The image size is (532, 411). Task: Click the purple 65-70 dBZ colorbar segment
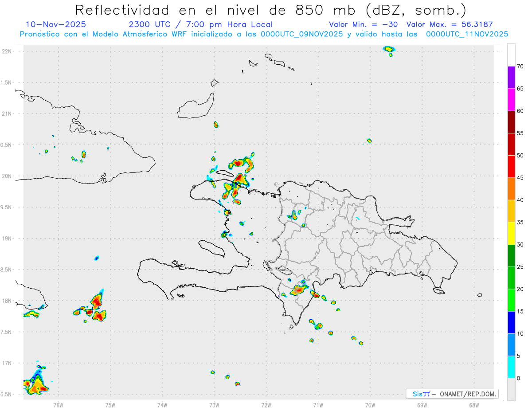point(511,78)
